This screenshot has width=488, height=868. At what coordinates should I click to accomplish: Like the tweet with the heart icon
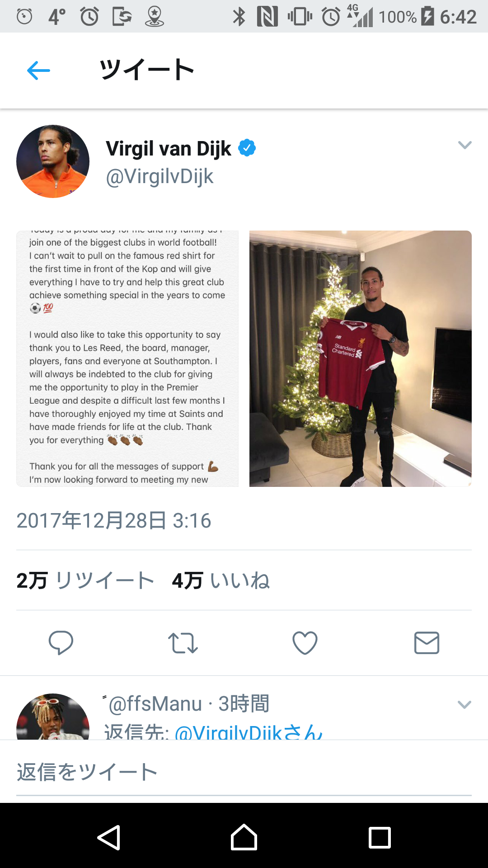click(x=305, y=642)
